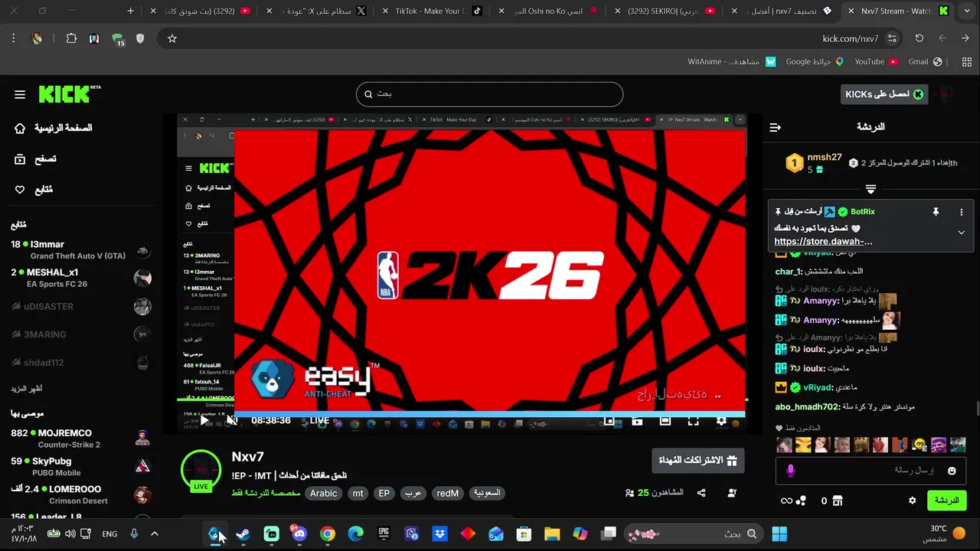Screen dimensions: 980x551
Task: Collapse the chat panel icon
Action: click(x=775, y=127)
